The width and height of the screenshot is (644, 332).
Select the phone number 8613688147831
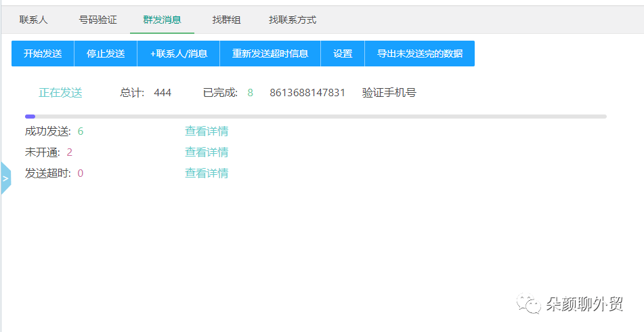pos(307,93)
